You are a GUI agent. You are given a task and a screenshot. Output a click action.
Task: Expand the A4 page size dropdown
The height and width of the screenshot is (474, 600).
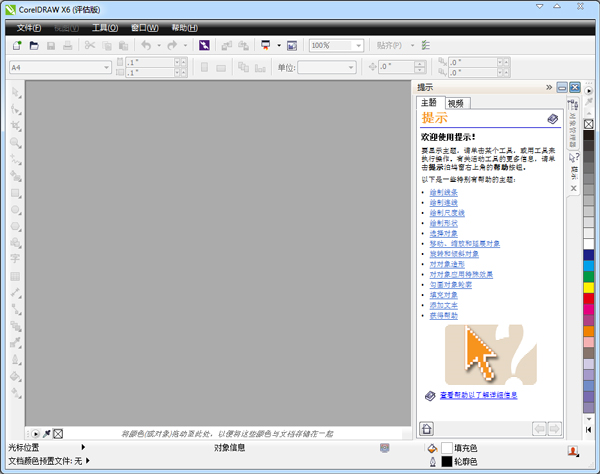tap(106, 68)
